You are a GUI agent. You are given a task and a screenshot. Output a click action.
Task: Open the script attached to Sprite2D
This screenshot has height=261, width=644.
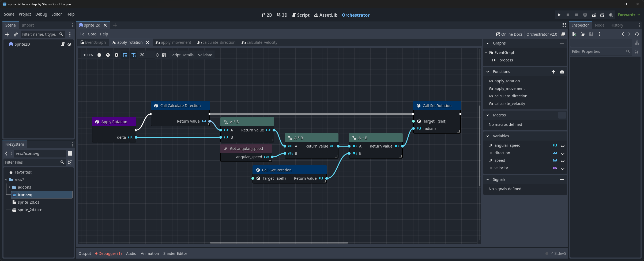pos(63,44)
